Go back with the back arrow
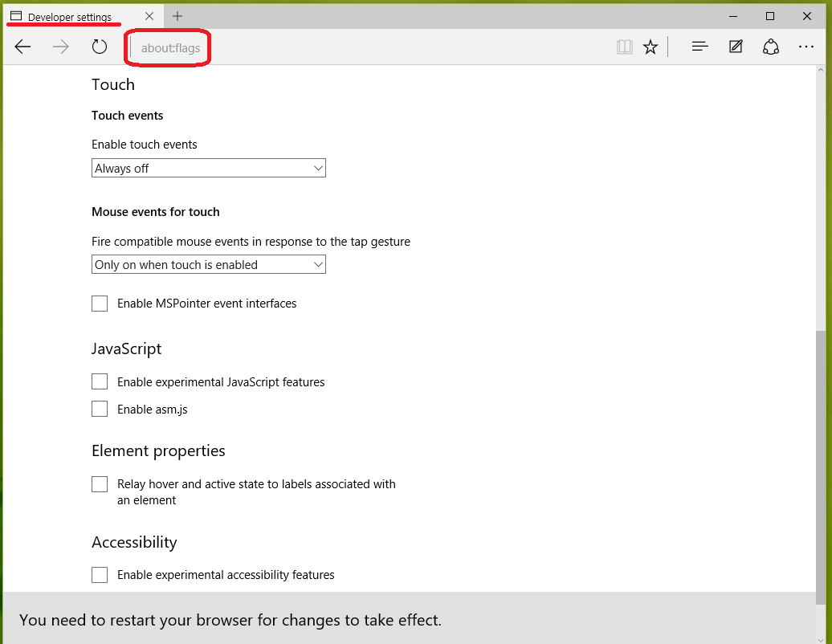This screenshot has height=644, width=832. pyautogui.click(x=22, y=47)
